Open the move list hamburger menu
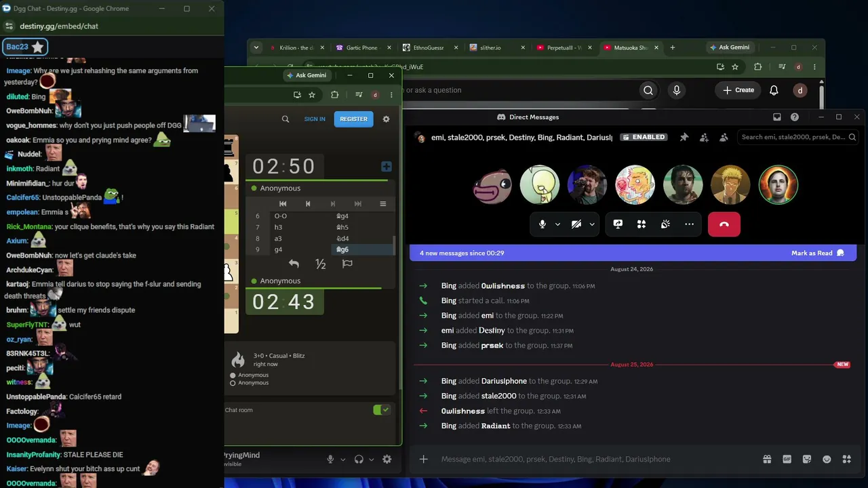The height and width of the screenshot is (488, 868). [x=383, y=203]
